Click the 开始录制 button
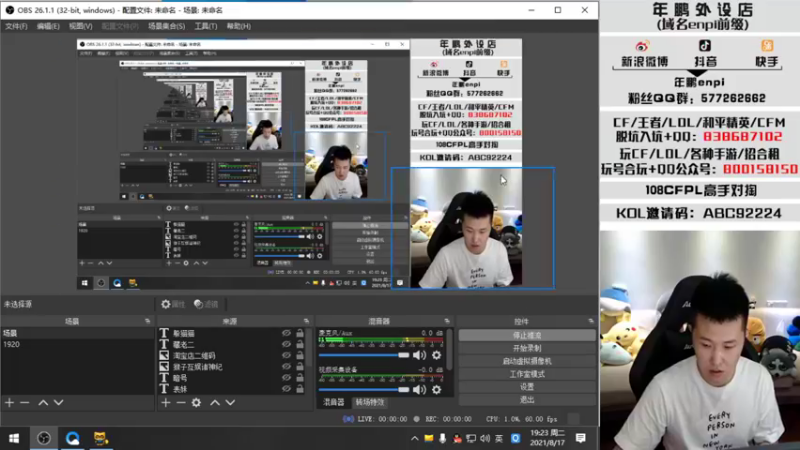Viewport: 800px width, 450px height. click(527, 348)
